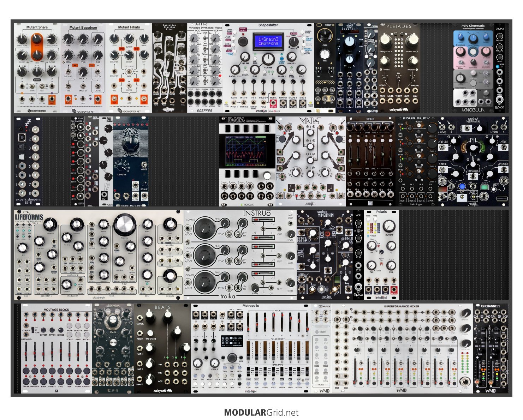Flip the FILTER switch on Mutant Hihats

(129, 86)
